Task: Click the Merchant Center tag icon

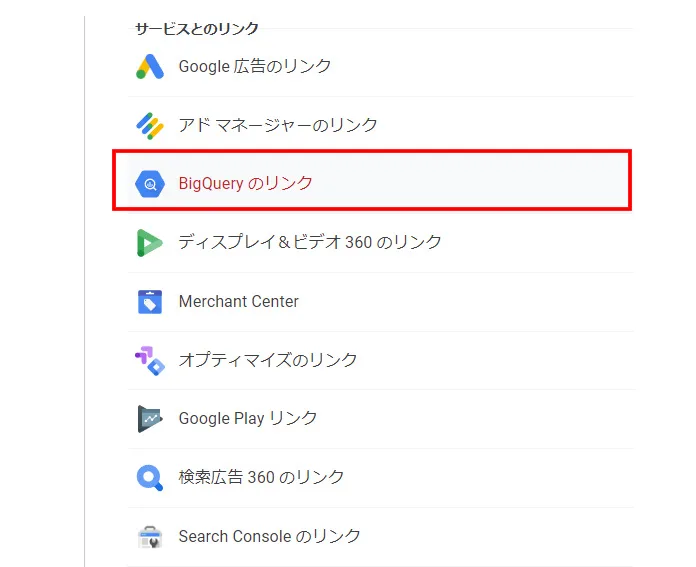Action: click(x=149, y=301)
